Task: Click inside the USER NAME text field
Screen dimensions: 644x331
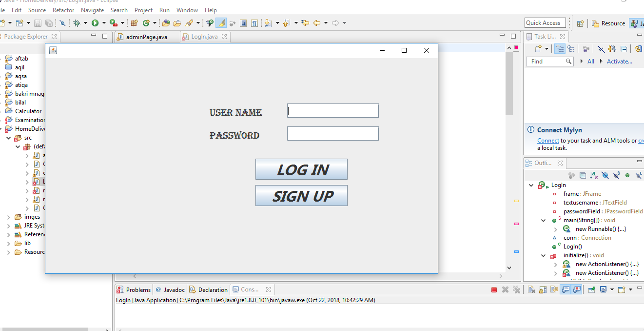Action: [333, 110]
